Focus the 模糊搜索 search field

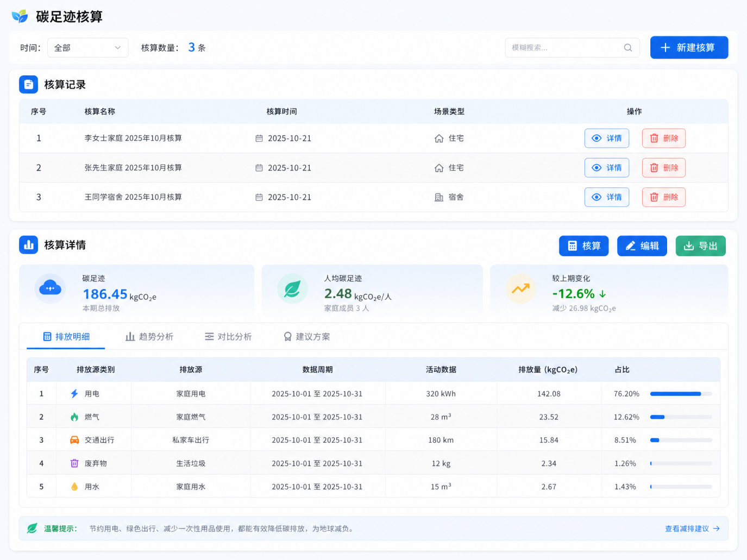[572, 48]
